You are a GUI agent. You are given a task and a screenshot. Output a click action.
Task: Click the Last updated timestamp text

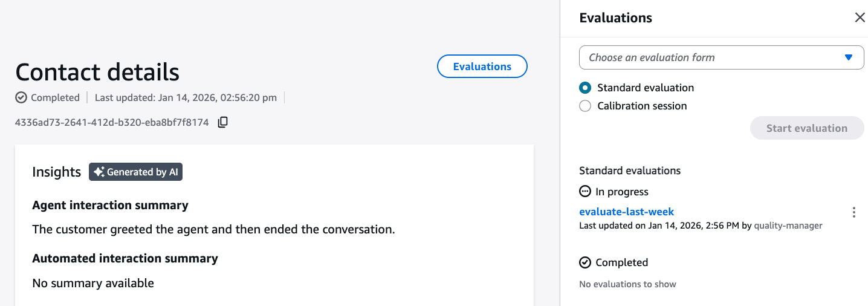(x=186, y=97)
